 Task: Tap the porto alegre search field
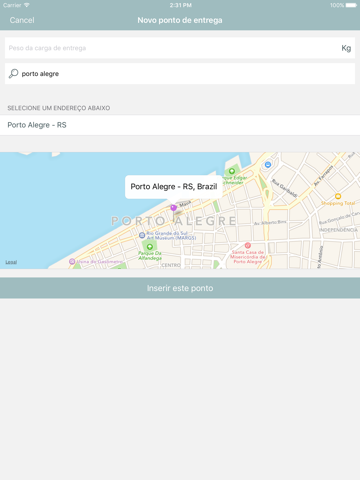(x=180, y=74)
